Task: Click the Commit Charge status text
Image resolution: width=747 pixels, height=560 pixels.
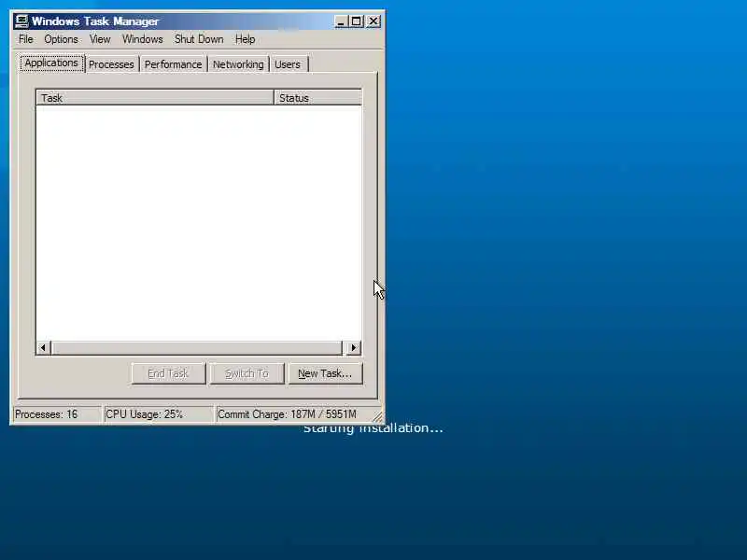Action: click(287, 414)
